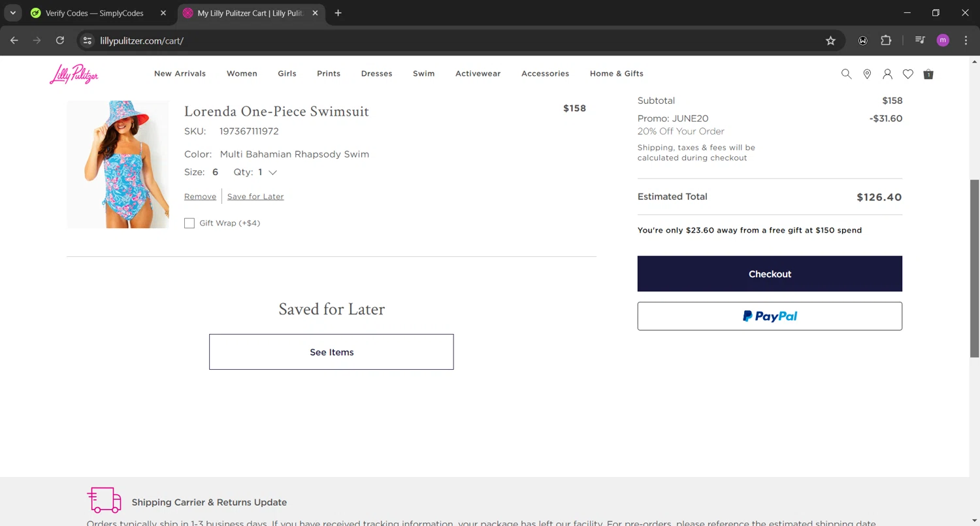Click the free gift spend message
Screen dimensions: 980x526
tap(749, 231)
